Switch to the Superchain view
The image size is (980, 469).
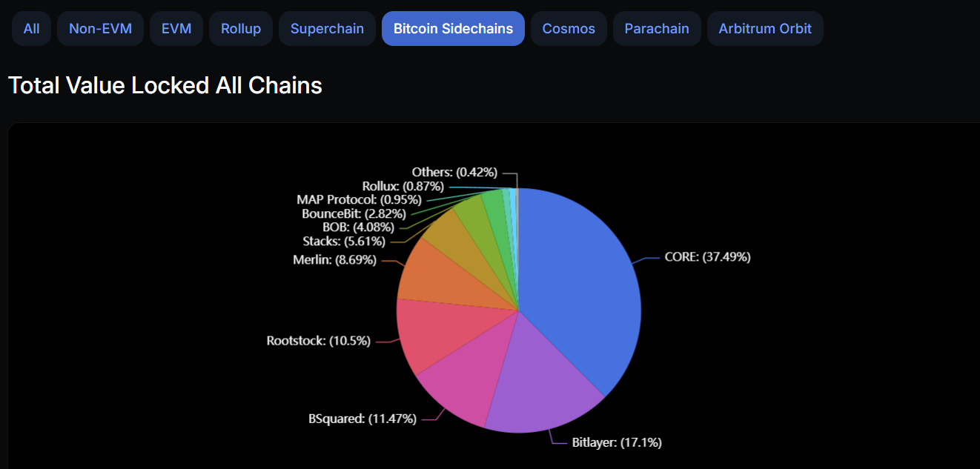(x=327, y=28)
